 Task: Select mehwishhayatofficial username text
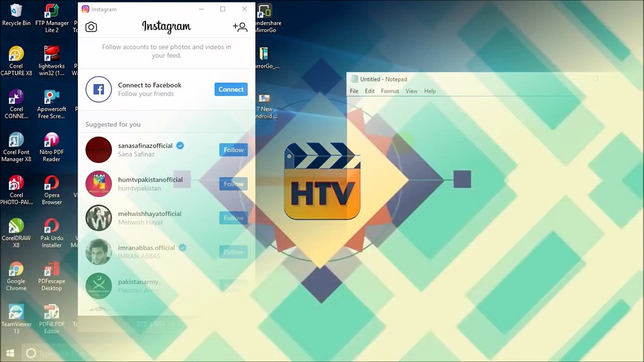[150, 214]
